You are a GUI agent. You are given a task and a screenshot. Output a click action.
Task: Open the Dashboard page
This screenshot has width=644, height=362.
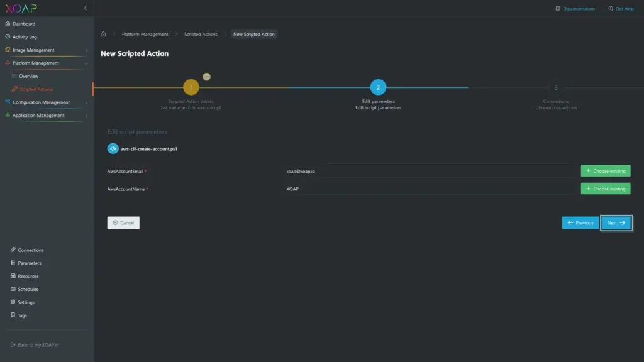click(24, 24)
